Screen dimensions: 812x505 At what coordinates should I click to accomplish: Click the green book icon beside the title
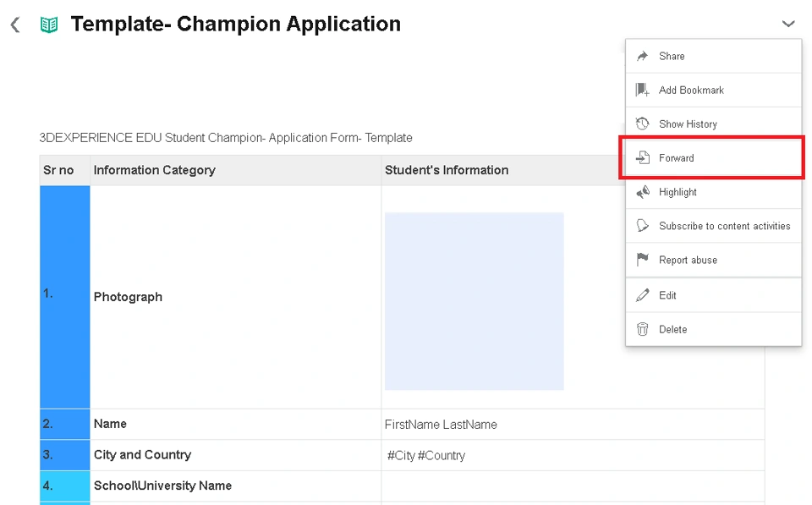pyautogui.click(x=49, y=25)
